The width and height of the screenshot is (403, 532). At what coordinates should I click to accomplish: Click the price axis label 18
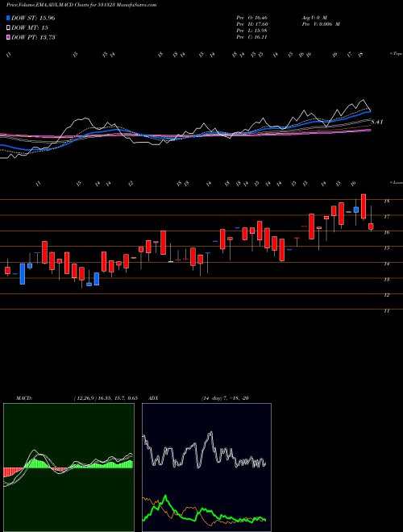[x=386, y=202]
